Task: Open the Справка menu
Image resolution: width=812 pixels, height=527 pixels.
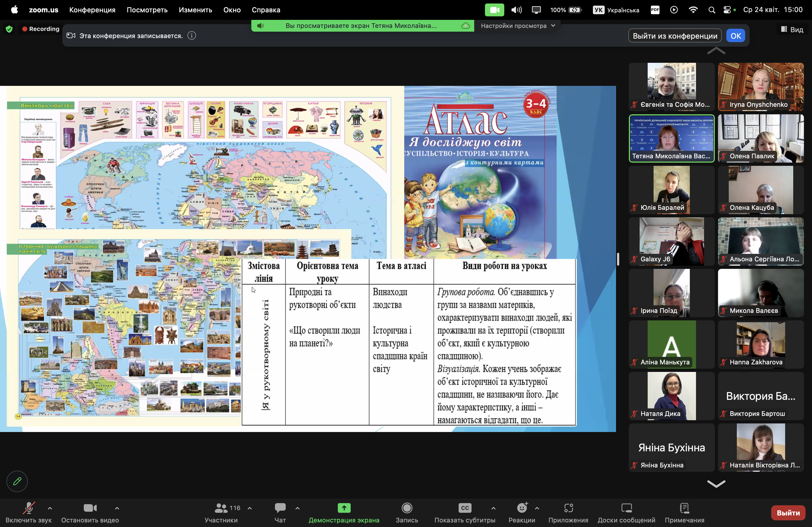Action: click(266, 10)
